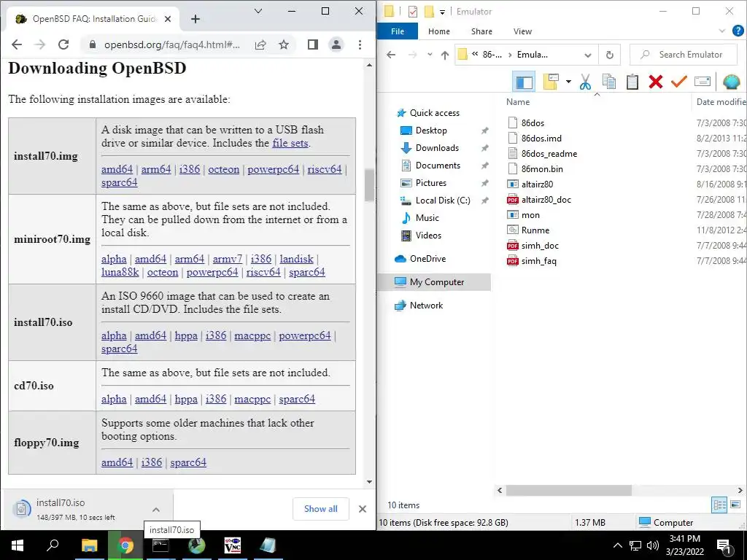Switch to large icons view in Explorer
Screen dimensions: 747x560
735,505
